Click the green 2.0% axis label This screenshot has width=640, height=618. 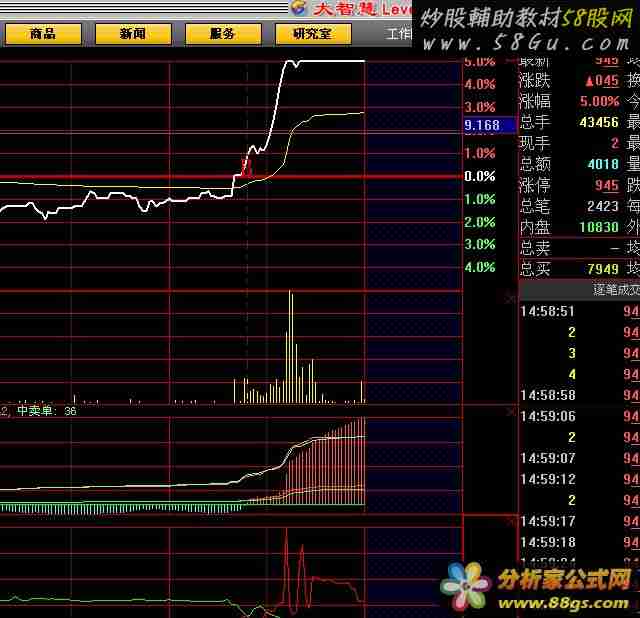coord(480,222)
